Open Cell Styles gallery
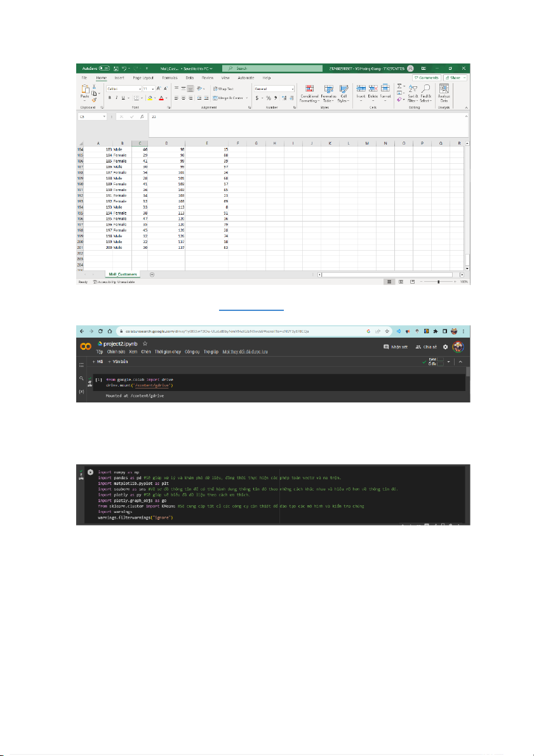The height and width of the screenshot is (756, 534). pos(344,93)
